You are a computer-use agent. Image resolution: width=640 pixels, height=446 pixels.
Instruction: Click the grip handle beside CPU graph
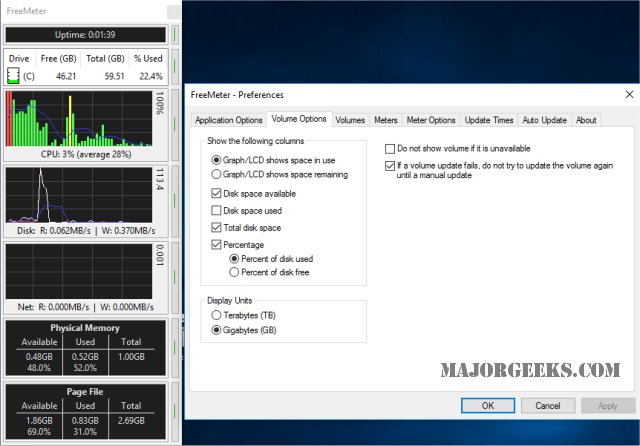point(175,125)
